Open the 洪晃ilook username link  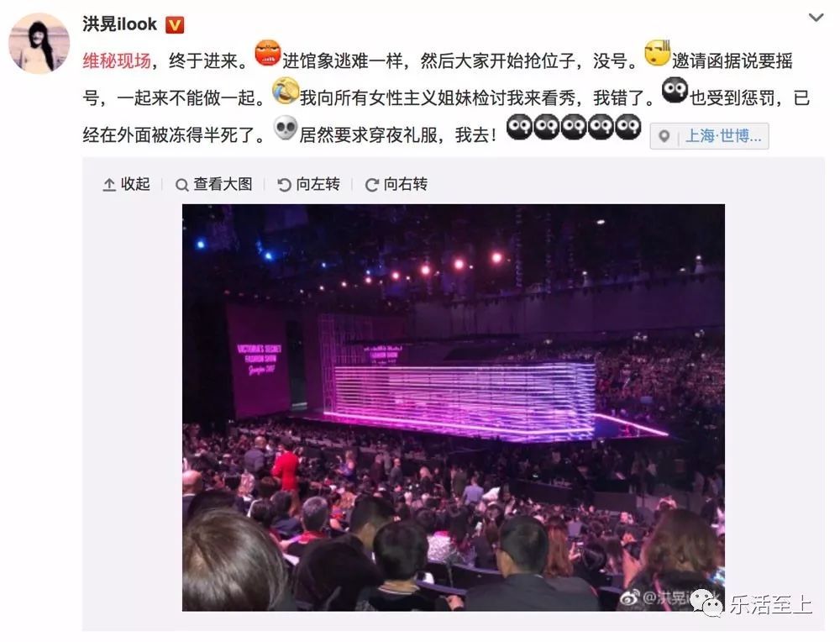(119, 24)
